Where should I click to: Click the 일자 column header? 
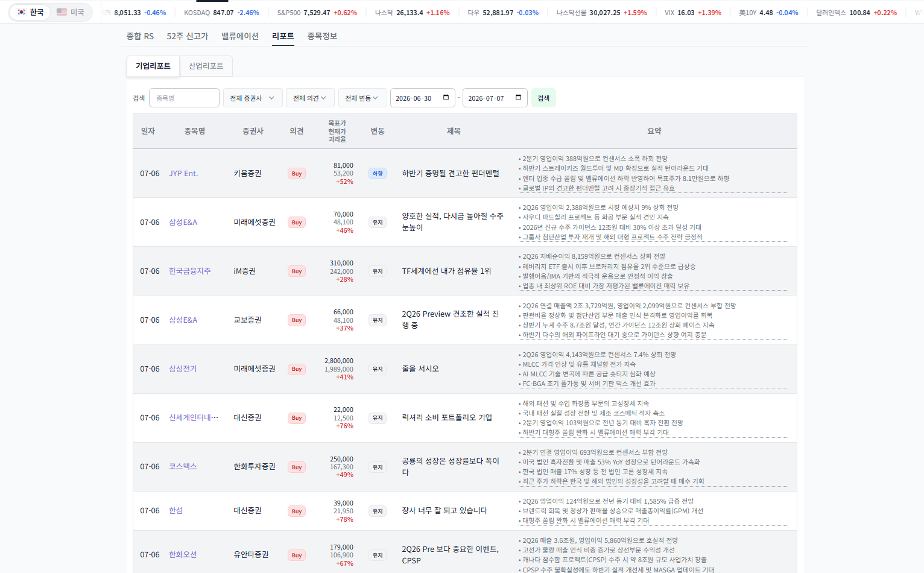click(148, 131)
